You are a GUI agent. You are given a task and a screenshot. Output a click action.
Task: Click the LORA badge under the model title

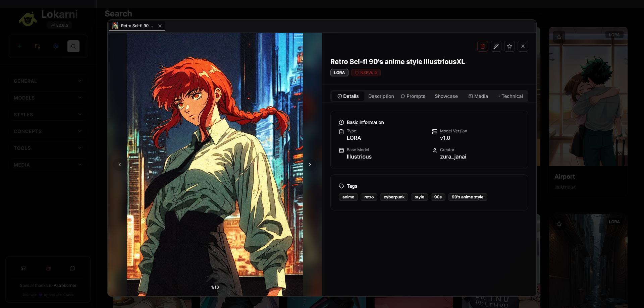tap(339, 73)
